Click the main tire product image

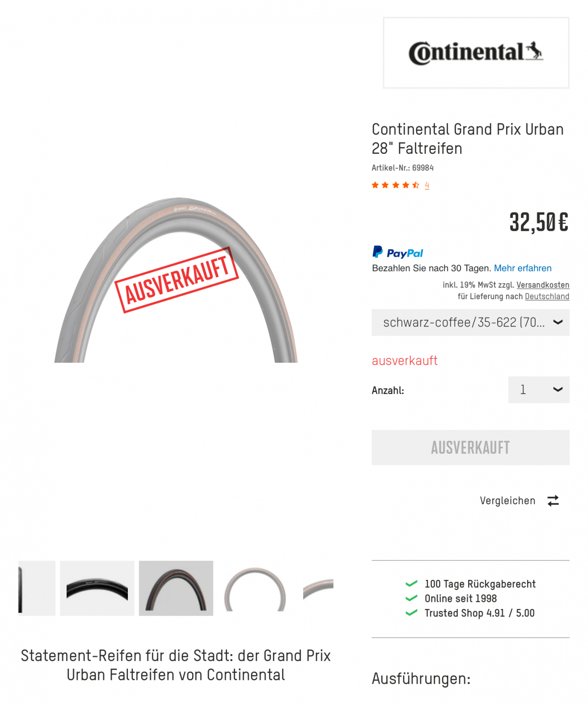pos(176,280)
